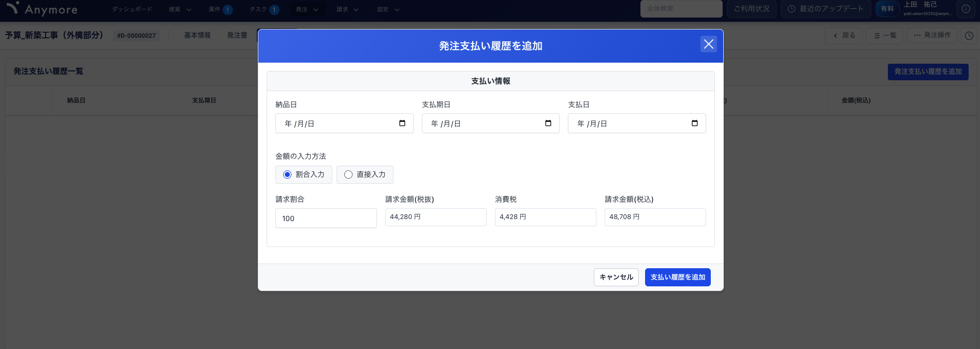Switch to the 発注書 tab
980x349 pixels.
tap(237, 35)
